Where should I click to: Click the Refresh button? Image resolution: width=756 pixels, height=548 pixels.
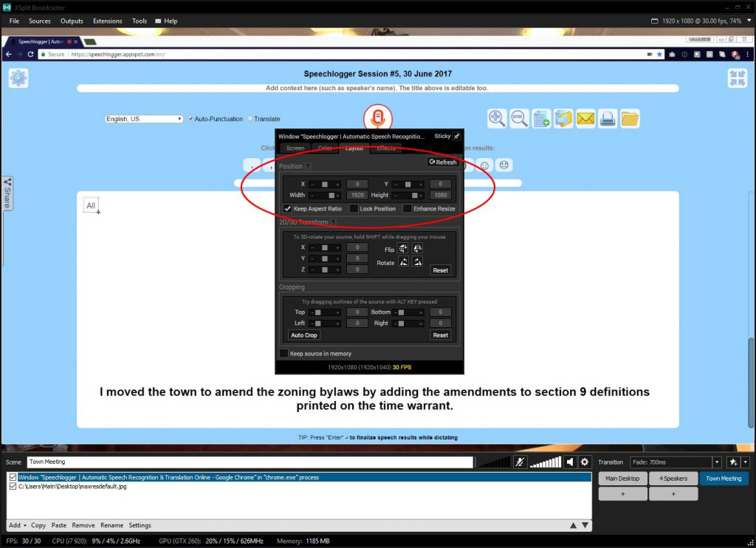[443, 162]
